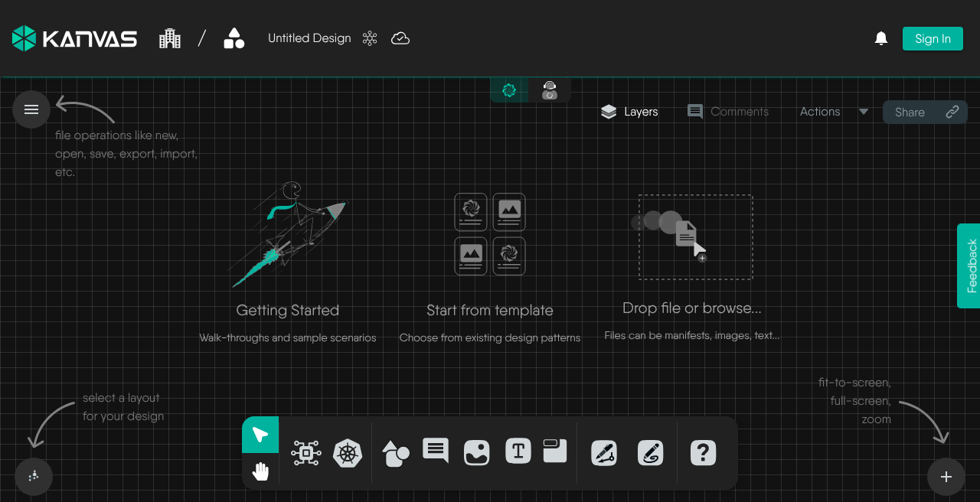Click the file drop zone
The width and height of the screenshot is (980, 502).
pyautogui.click(x=696, y=237)
